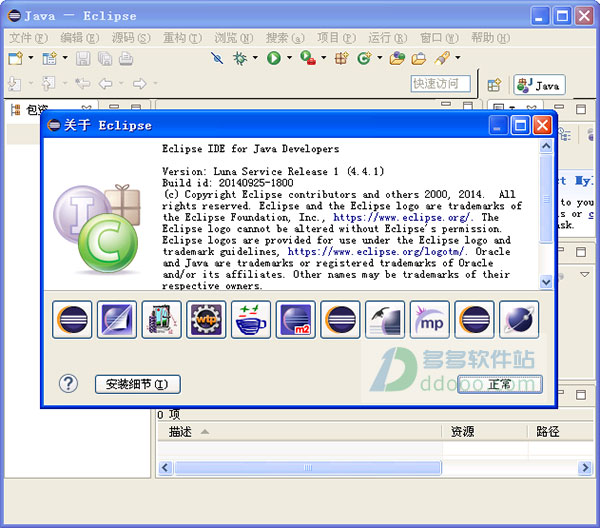
Task: Click the 资源 column header
Action: pos(485,432)
